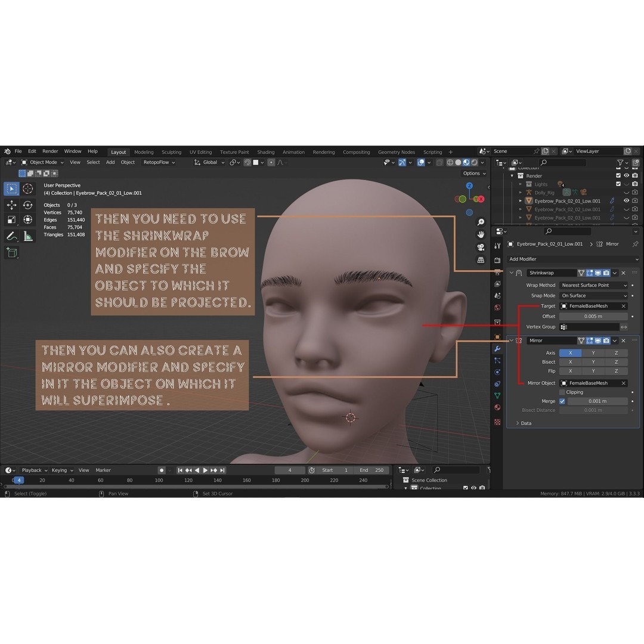
Task: Select the Add Cube tool
Action: point(11,253)
